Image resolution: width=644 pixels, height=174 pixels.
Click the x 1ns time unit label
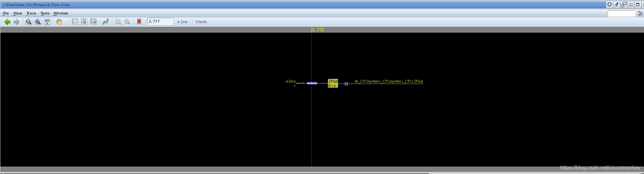tap(182, 22)
